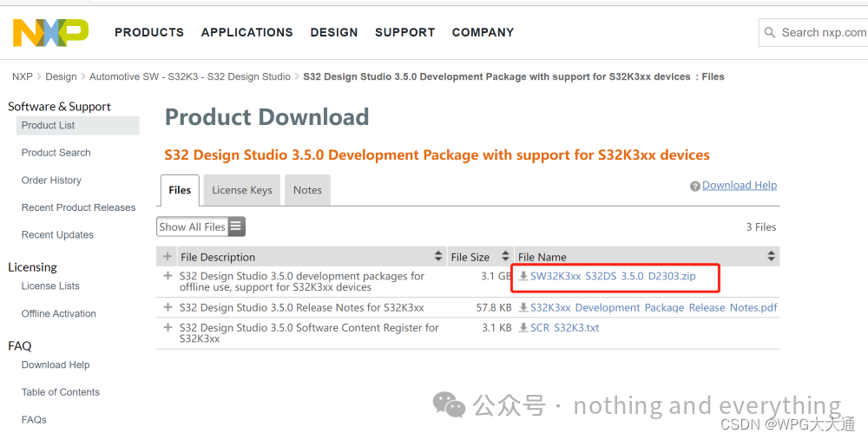Download S32K3xx Development Package Release Notes.pdf
This screenshot has width=868, height=440.
pos(654,308)
